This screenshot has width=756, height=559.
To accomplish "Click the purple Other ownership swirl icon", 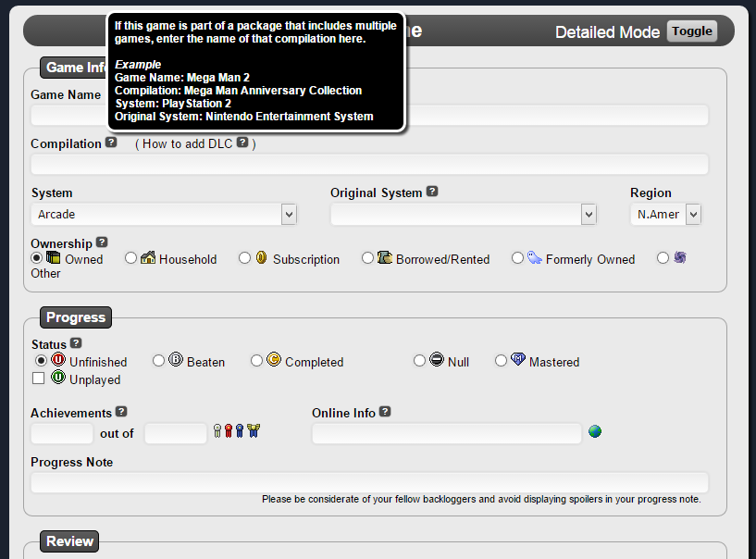I will point(680,257).
